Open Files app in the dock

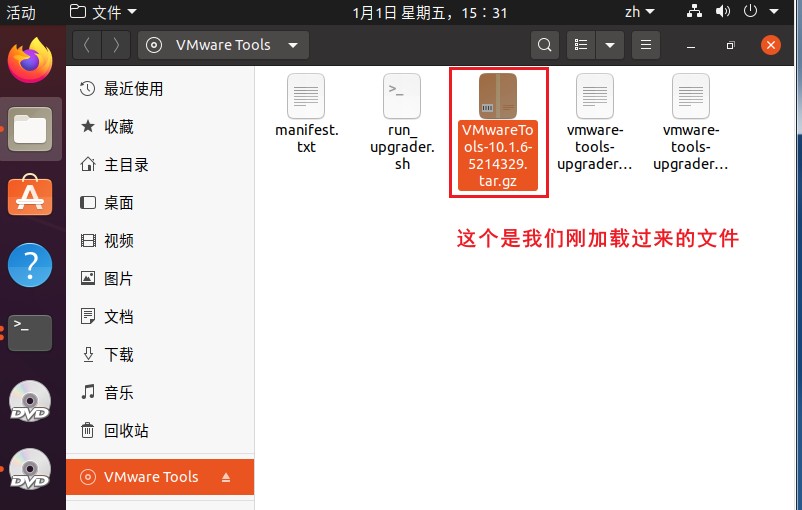30,129
